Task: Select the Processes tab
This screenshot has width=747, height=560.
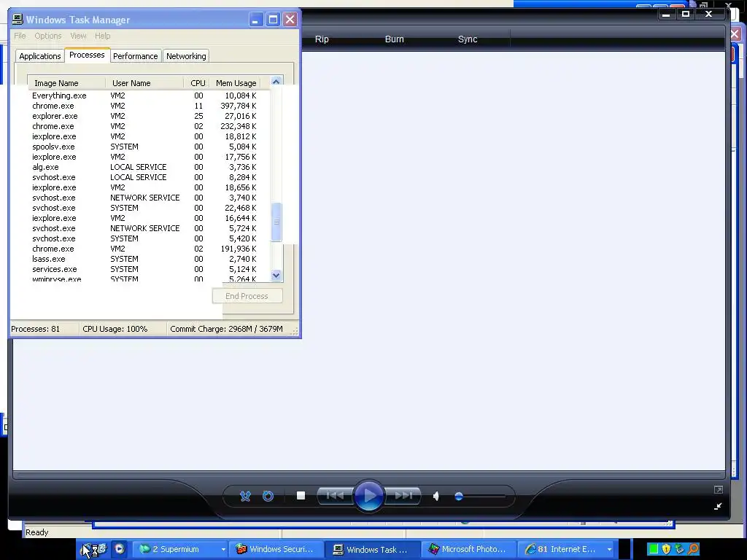Action: (x=87, y=55)
